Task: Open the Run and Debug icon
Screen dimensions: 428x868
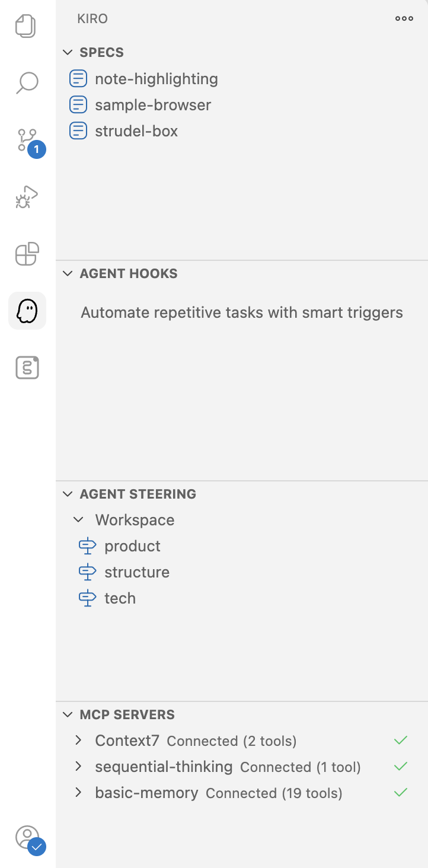Action: point(27,197)
